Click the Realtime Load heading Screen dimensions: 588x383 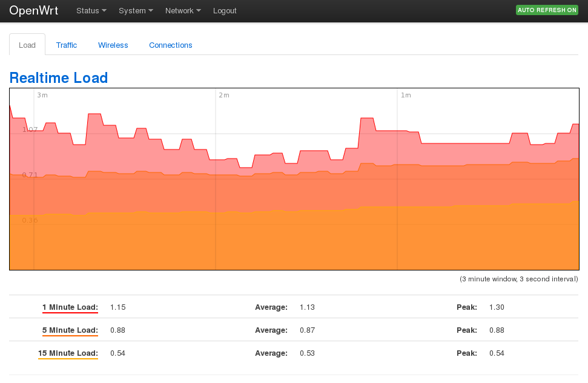tap(59, 77)
